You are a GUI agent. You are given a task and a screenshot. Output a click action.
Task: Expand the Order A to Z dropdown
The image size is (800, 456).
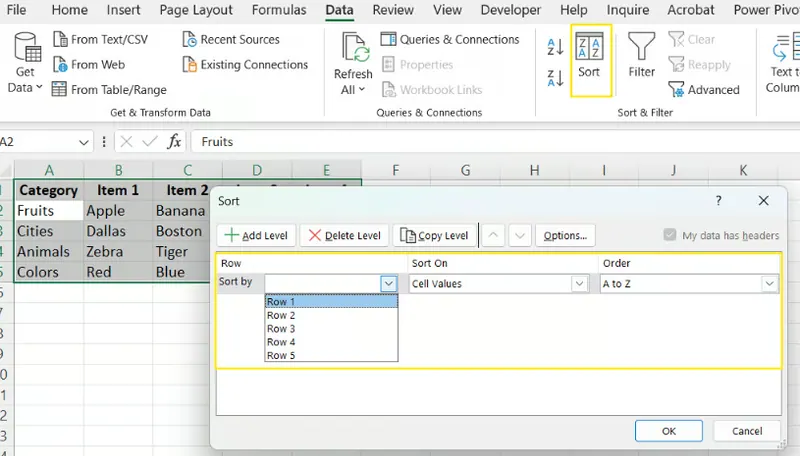[769, 284]
